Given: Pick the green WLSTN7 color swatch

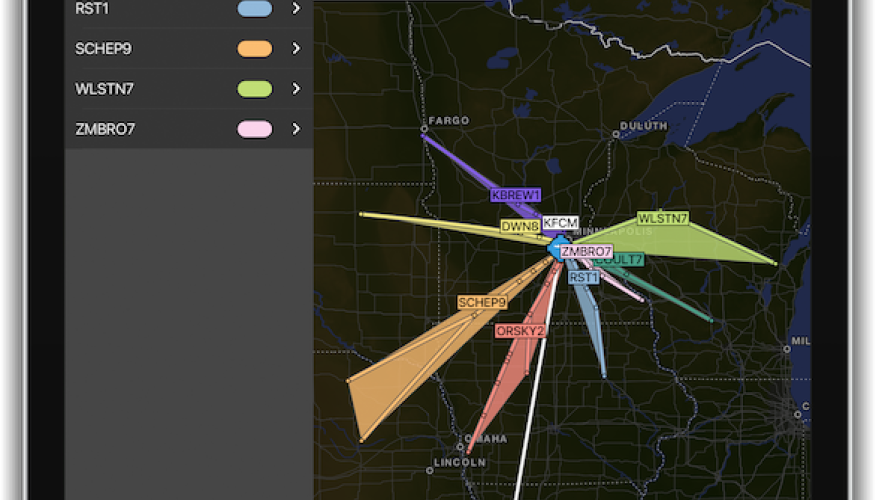Looking at the screenshot, I should click(255, 89).
